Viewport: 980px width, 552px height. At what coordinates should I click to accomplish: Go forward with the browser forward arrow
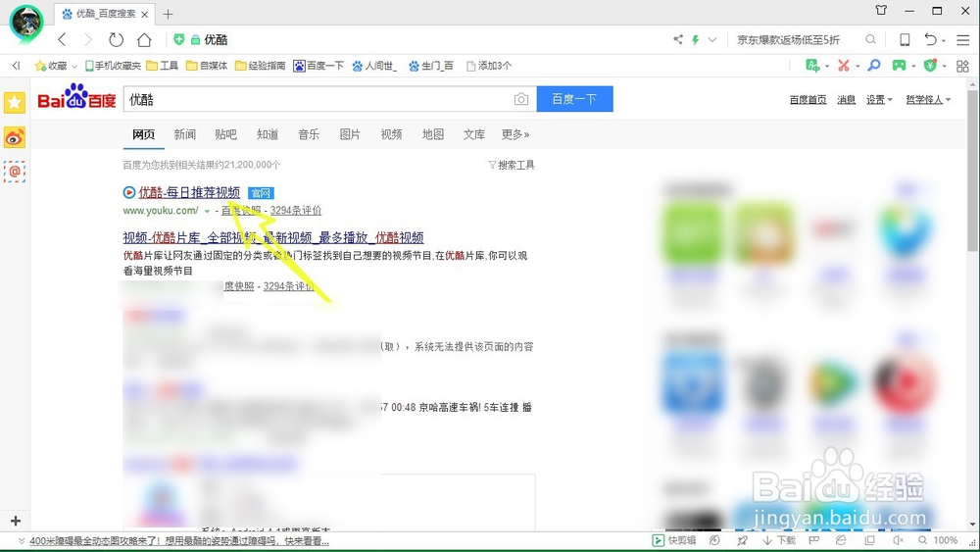pos(88,40)
